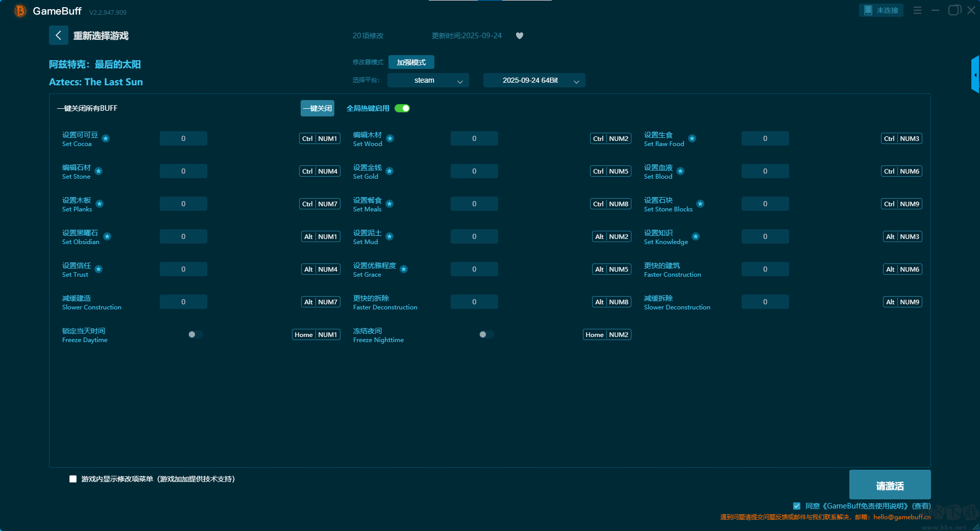This screenshot has height=531, width=980.
Task: Click the Faster Construction value field
Action: coord(765,269)
